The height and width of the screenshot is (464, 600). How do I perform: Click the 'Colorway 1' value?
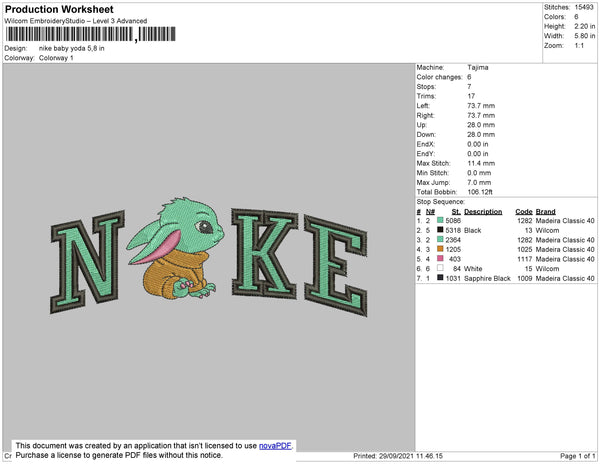tap(56, 58)
